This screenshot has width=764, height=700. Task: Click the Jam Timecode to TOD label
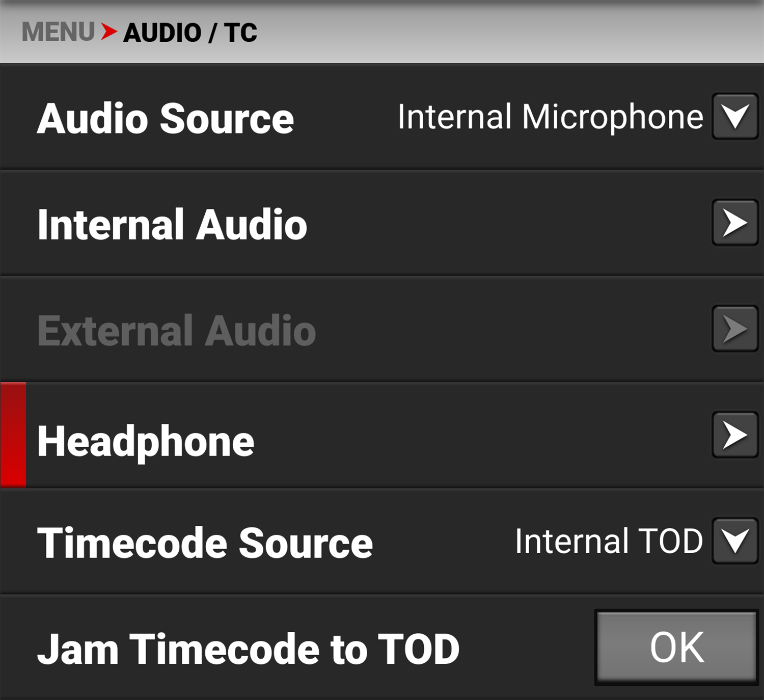point(251,648)
